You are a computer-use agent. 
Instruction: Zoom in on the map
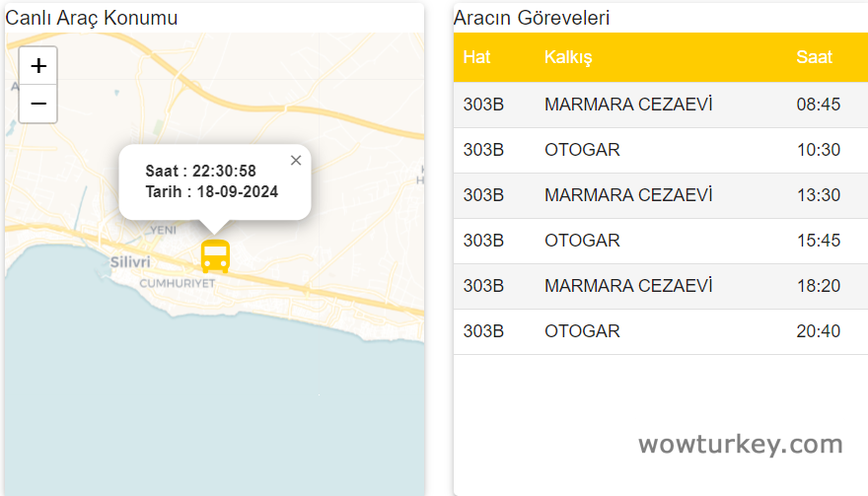[38, 66]
